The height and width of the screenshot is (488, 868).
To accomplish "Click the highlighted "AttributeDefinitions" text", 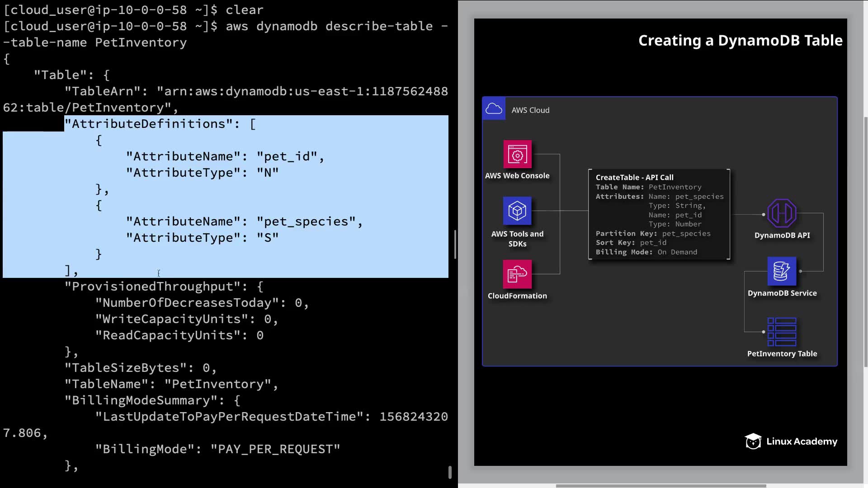I will pyautogui.click(x=149, y=124).
